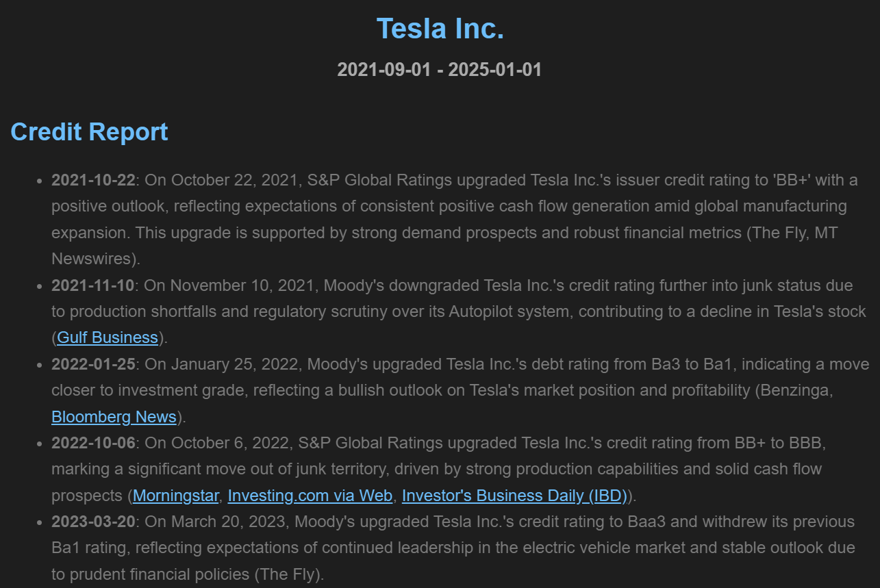Click the bold 2022-01-25 date label

[93, 364]
